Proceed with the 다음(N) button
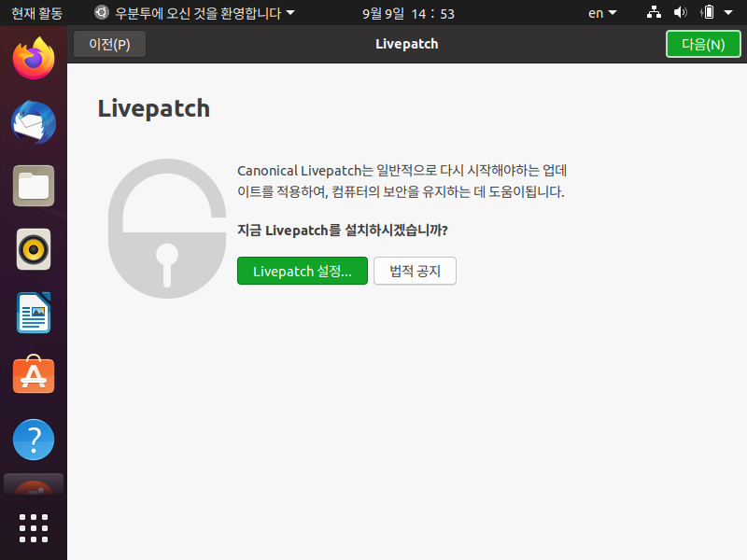Image resolution: width=747 pixels, height=560 pixels. click(703, 44)
